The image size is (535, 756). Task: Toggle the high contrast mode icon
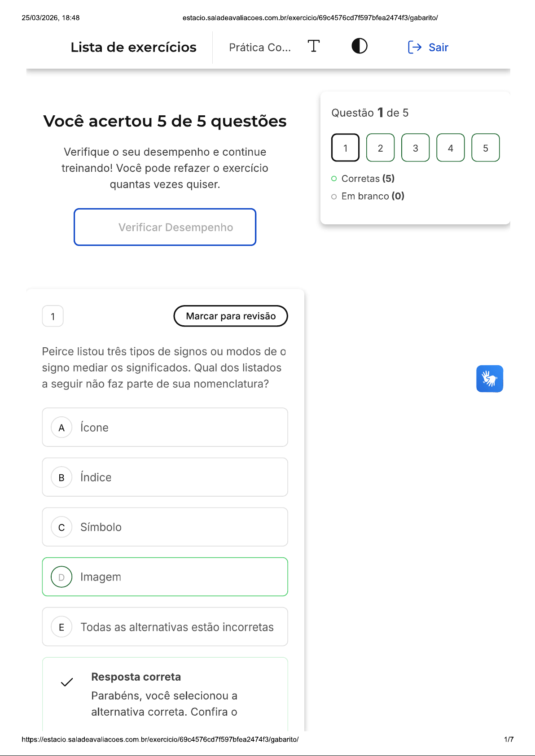pos(359,46)
